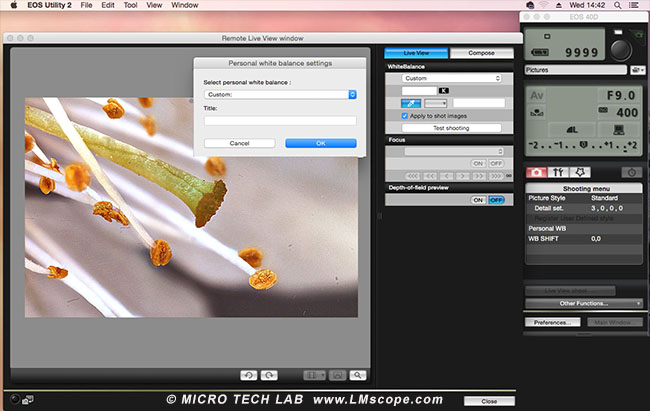Click the eject icon in the menu bar
This screenshot has height=411, width=650.
559,5
